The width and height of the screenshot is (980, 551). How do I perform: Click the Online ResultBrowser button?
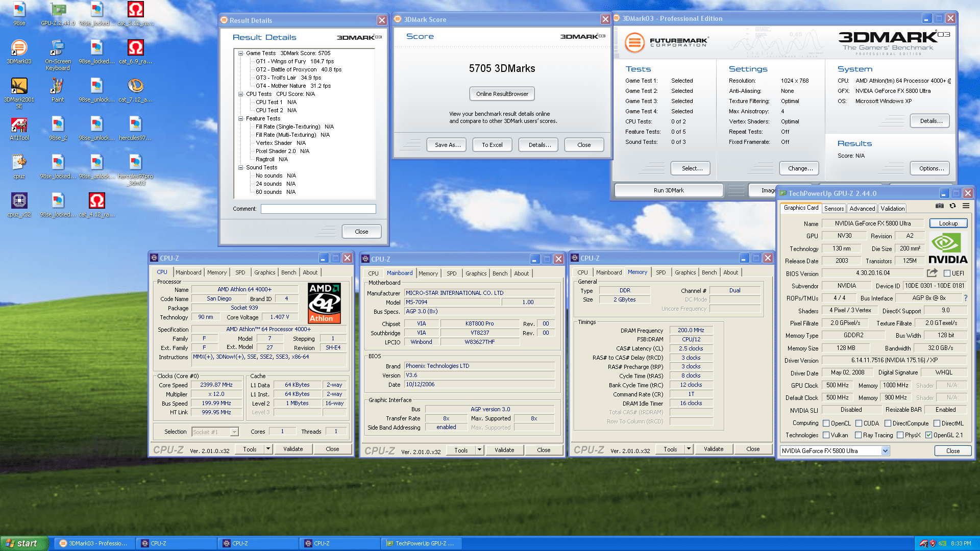502,94
